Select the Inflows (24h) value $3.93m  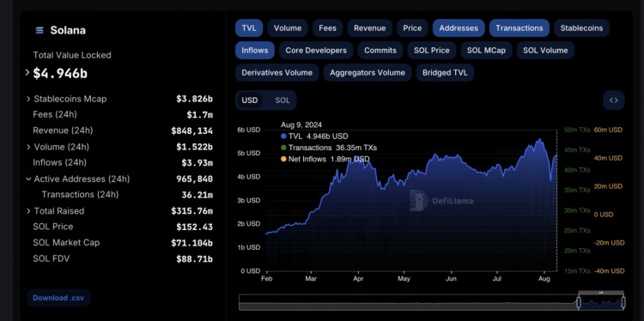pos(197,163)
